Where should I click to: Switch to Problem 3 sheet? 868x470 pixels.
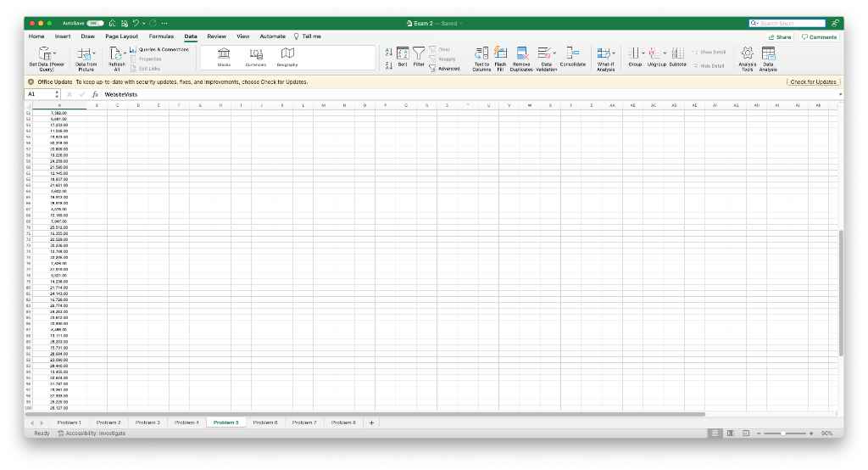147,422
